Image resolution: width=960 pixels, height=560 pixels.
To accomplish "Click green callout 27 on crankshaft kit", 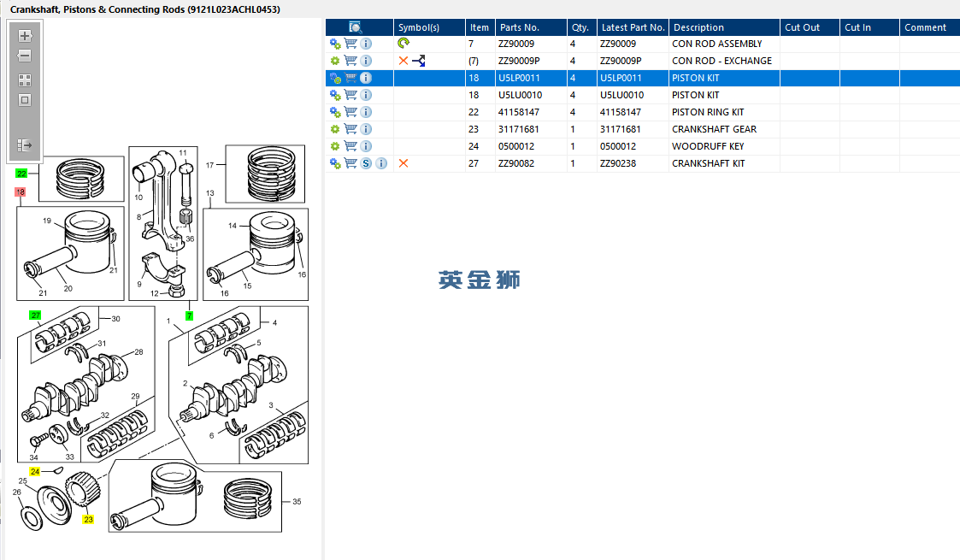I will click(36, 315).
